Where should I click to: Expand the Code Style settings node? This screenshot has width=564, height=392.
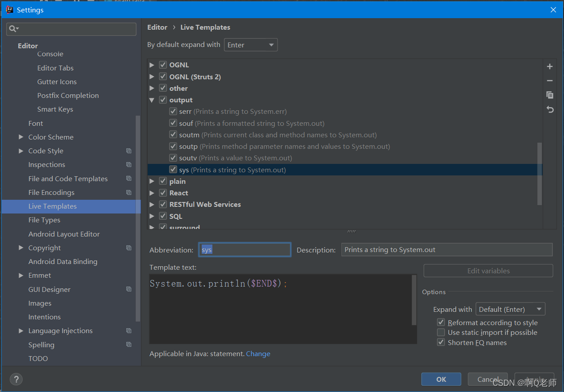pyautogui.click(x=21, y=151)
